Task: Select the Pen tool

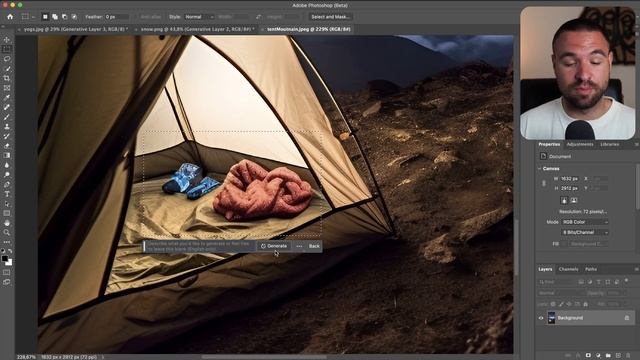Action: coord(7,184)
